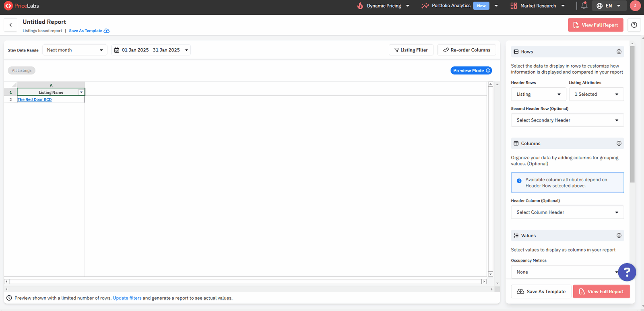
Task: Open Dynamic Pricing menu
Action: [383, 6]
